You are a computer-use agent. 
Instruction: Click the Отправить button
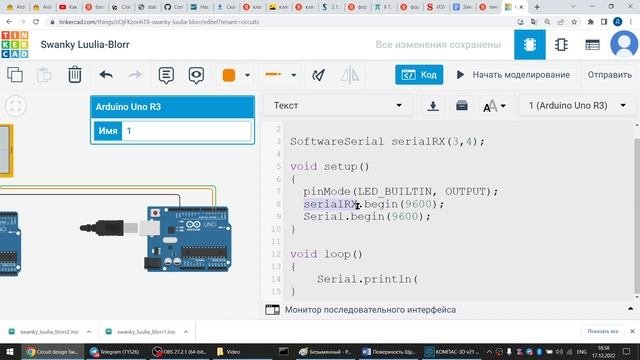609,75
